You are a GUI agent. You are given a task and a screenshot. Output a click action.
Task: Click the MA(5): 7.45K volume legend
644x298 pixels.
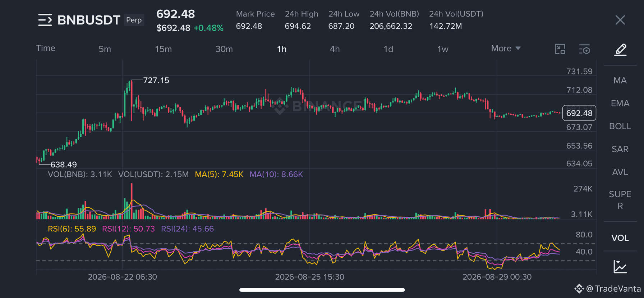(219, 174)
